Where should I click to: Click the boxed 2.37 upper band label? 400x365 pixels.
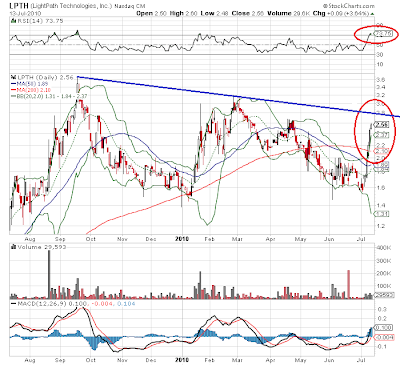click(x=382, y=135)
